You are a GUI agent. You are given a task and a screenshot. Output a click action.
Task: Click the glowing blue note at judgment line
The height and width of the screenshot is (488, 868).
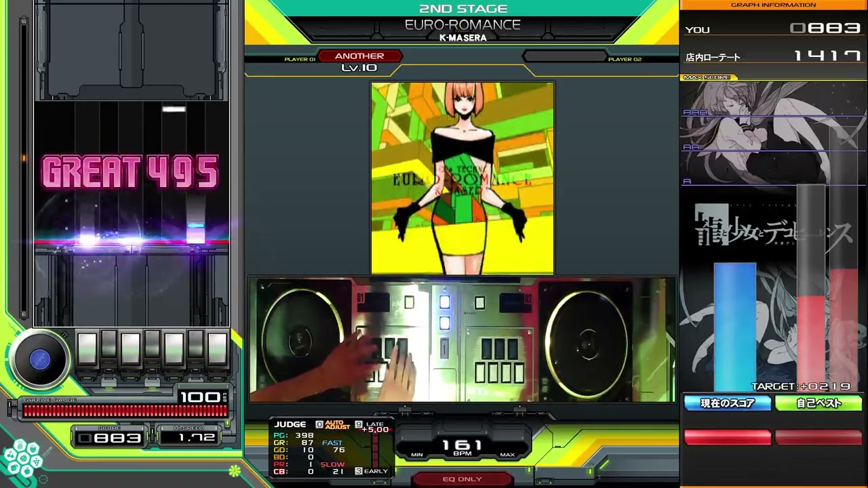(195, 232)
